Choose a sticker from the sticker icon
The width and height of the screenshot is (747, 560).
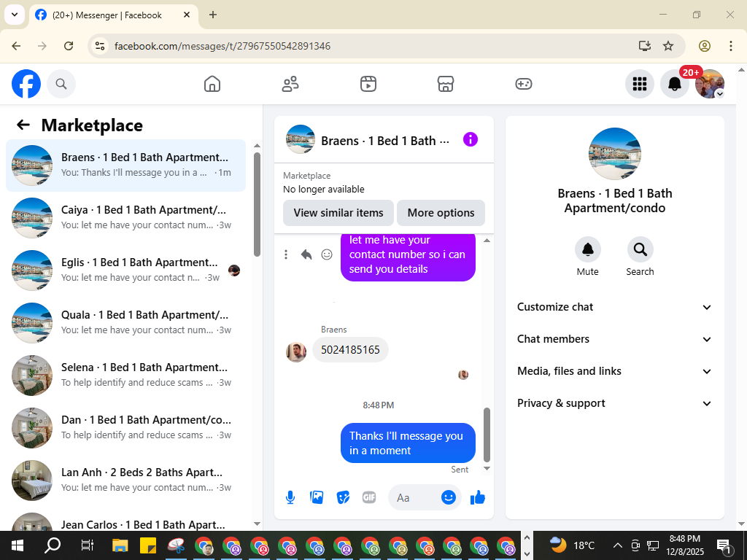(x=343, y=497)
